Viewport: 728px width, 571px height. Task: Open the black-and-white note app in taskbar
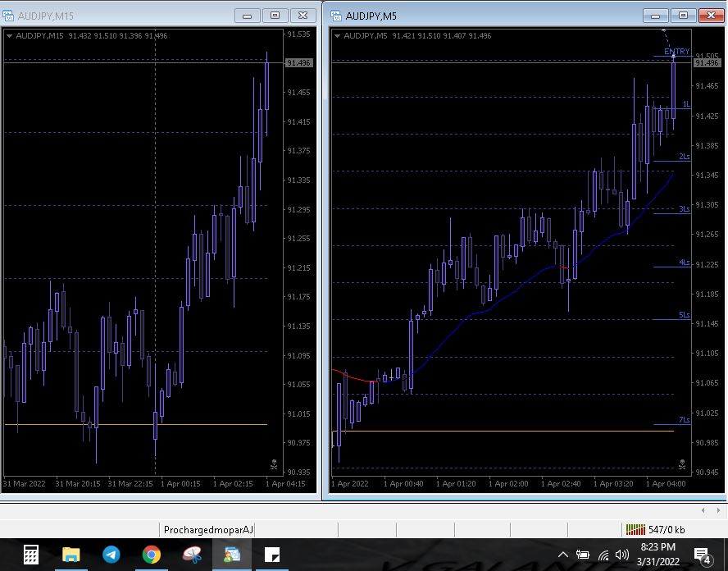coord(272,555)
